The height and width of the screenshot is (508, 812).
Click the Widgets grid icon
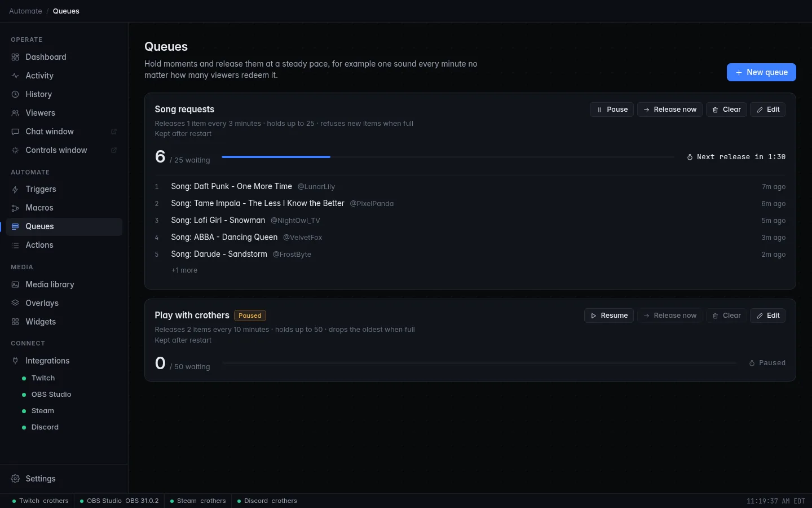(x=15, y=322)
